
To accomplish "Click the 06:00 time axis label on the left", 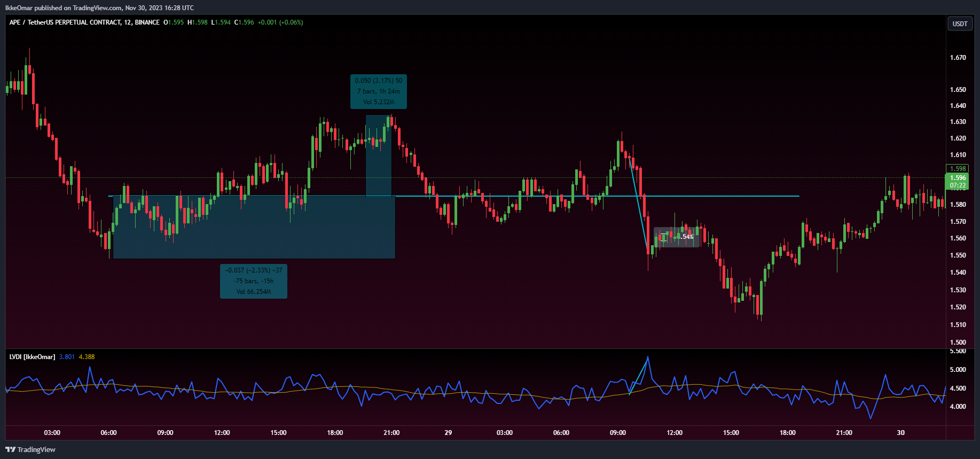I will click(x=109, y=433).
